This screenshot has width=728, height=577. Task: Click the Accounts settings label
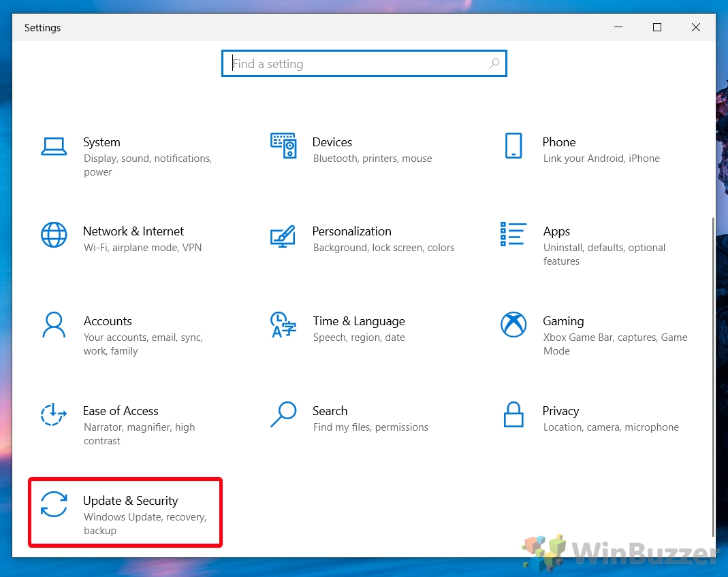click(108, 320)
